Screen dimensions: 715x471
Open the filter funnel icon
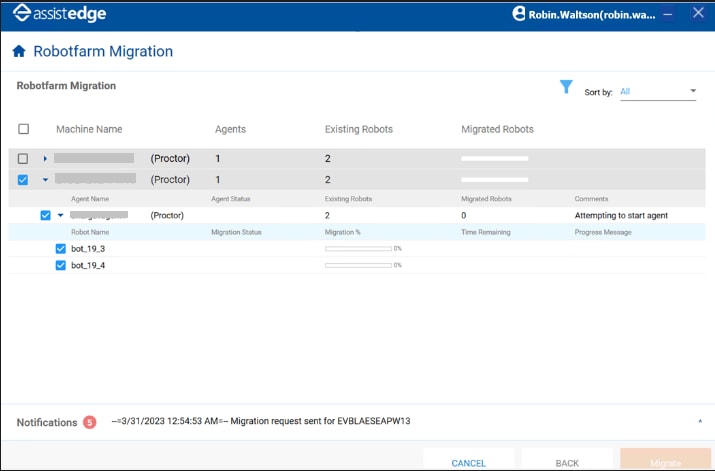[566, 88]
